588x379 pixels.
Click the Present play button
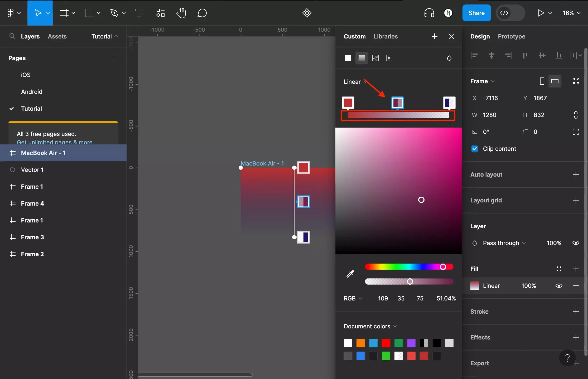[x=541, y=13]
